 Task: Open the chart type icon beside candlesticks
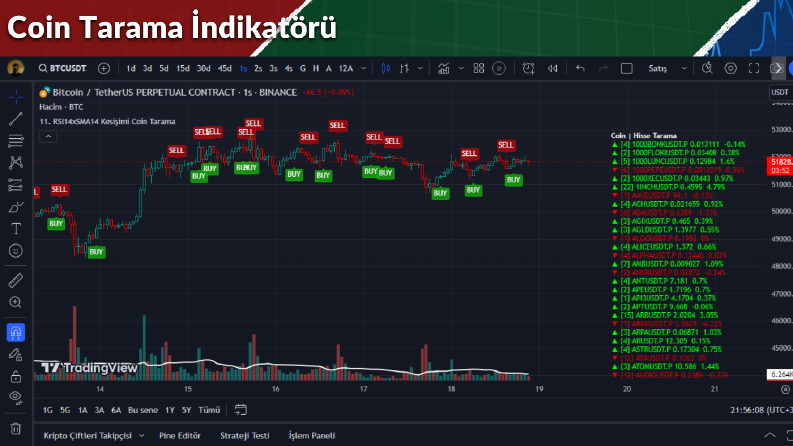point(404,68)
